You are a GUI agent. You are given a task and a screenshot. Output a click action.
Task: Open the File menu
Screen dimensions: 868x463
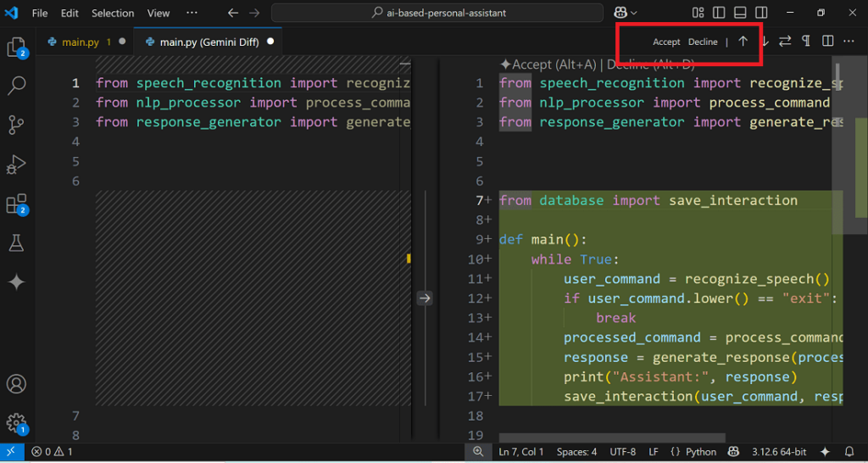[40, 13]
